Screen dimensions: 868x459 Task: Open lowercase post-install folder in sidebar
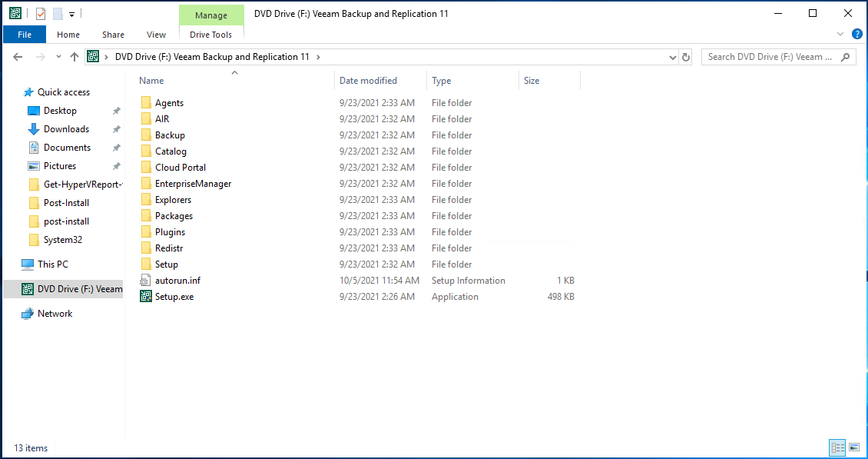[66, 221]
